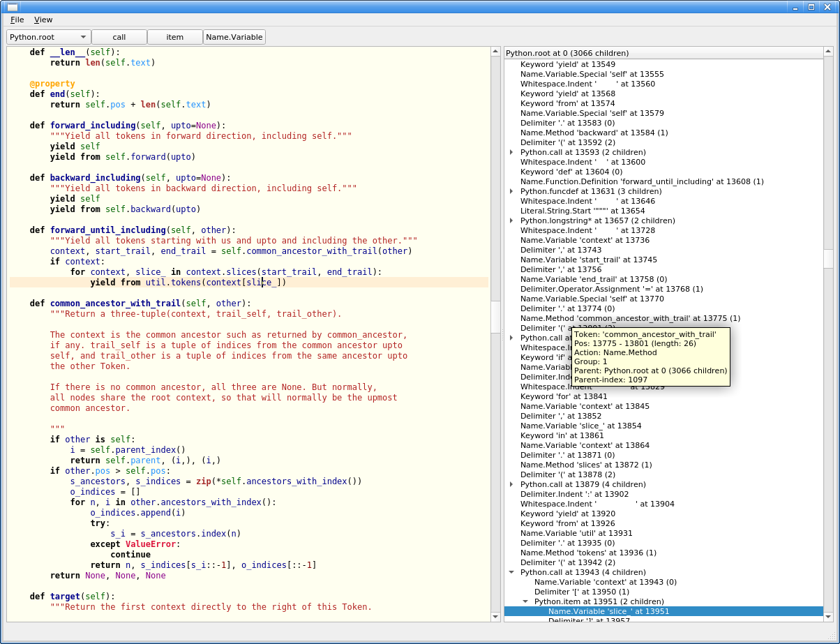
Task: Open the Python.root ancestor dropdown
Action: coord(49,37)
